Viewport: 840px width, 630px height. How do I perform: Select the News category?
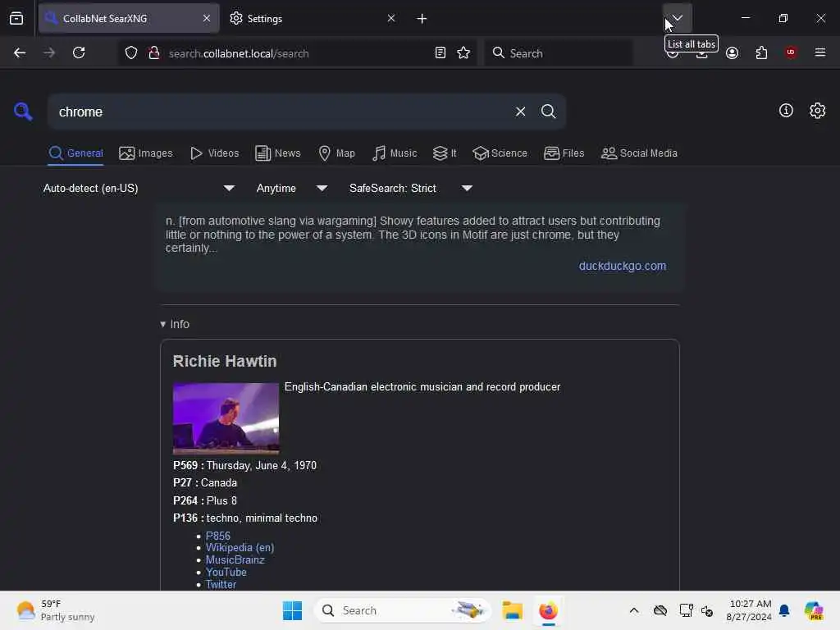pyautogui.click(x=278, y=153)
